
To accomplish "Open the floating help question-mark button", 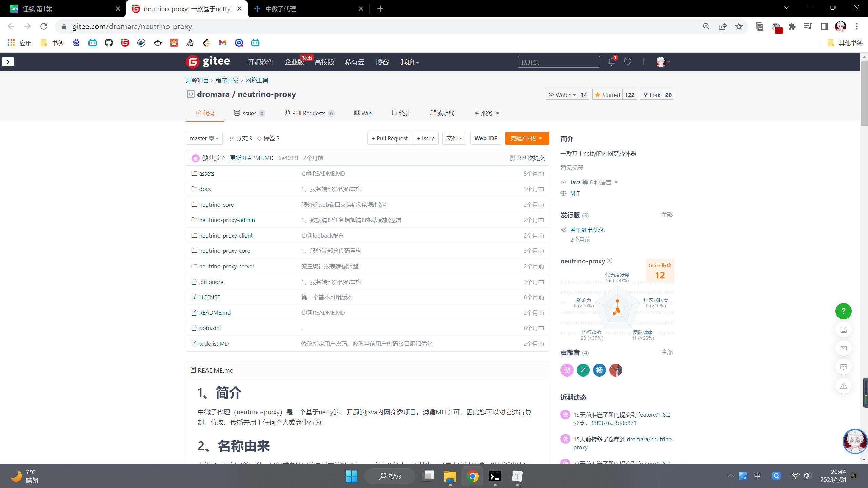I will 844,311.
